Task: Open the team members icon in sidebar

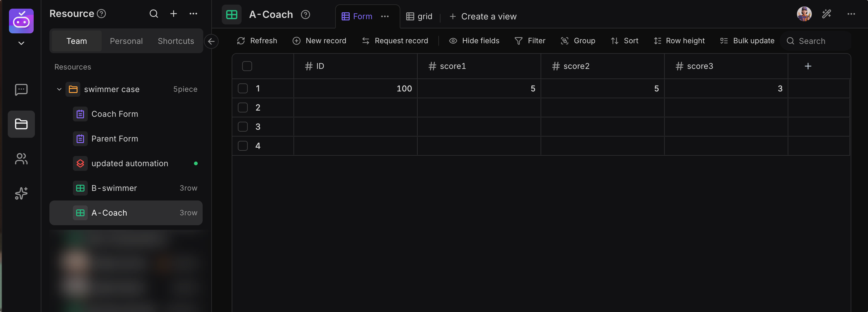Action: tap(21, 159)
